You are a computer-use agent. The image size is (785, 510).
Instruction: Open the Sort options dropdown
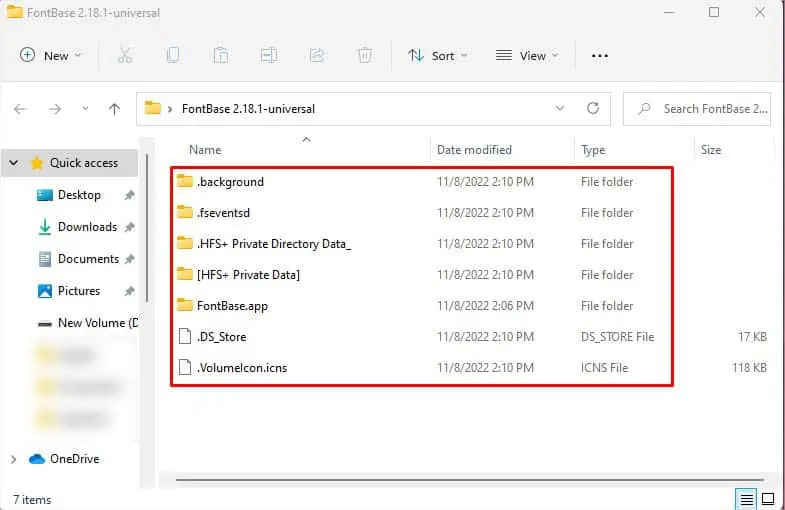pyautogui.click(x=438, y=56)
